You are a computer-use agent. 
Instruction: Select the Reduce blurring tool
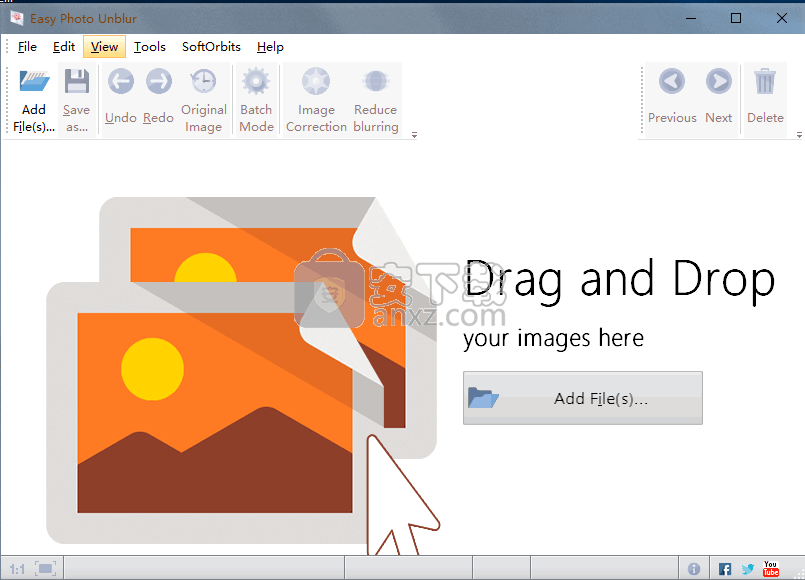[x=375, y=82]
